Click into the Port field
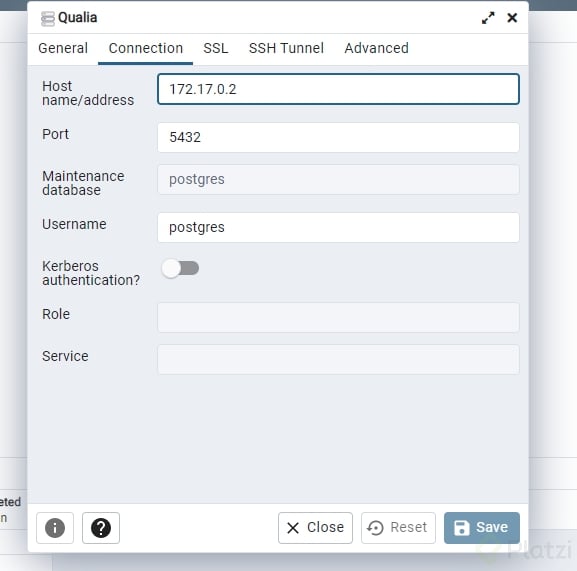Image resolution: width=577 pixels, height=571 pixels. pyautogui.click(x=338, y=137)
